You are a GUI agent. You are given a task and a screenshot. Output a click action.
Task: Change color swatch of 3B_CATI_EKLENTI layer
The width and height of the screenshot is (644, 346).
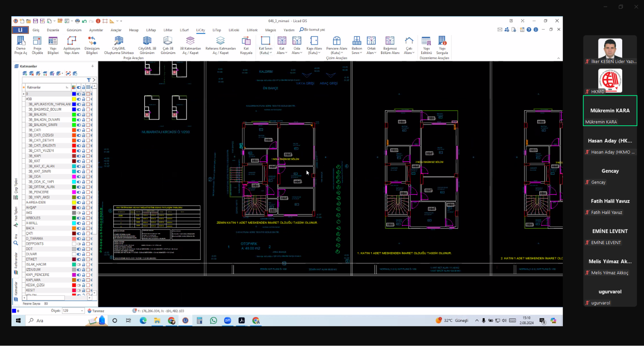(74, 146)
